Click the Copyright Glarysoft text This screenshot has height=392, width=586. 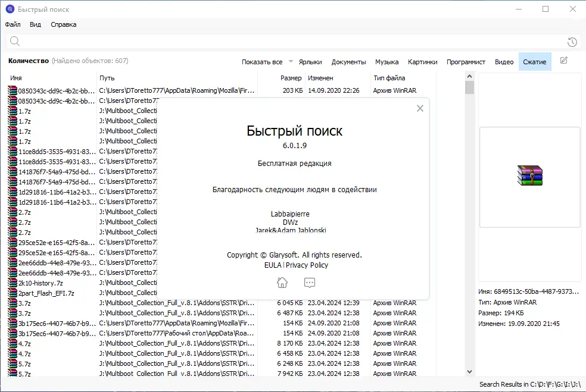pos(295,255)
